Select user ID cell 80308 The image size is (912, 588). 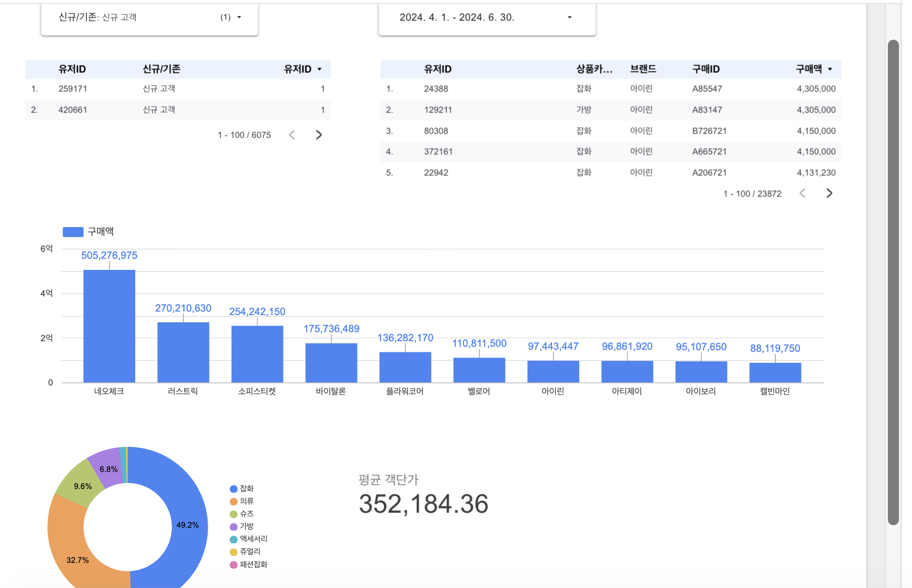coord(436,131)
